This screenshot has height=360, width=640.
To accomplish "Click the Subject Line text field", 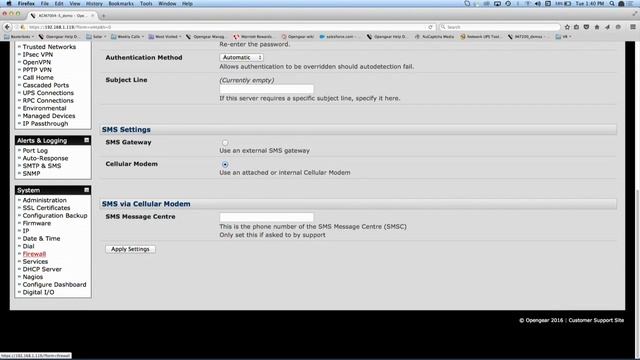I will point(267,89).
